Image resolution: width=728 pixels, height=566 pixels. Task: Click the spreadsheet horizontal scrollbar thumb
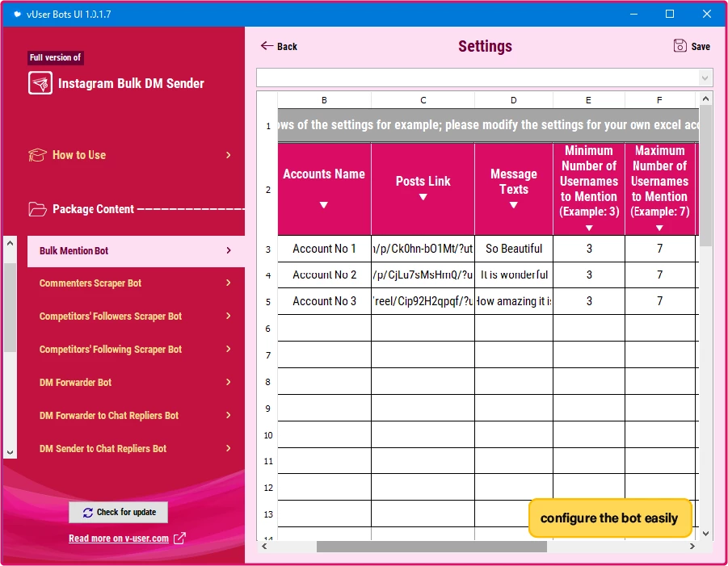click(431, 547)
